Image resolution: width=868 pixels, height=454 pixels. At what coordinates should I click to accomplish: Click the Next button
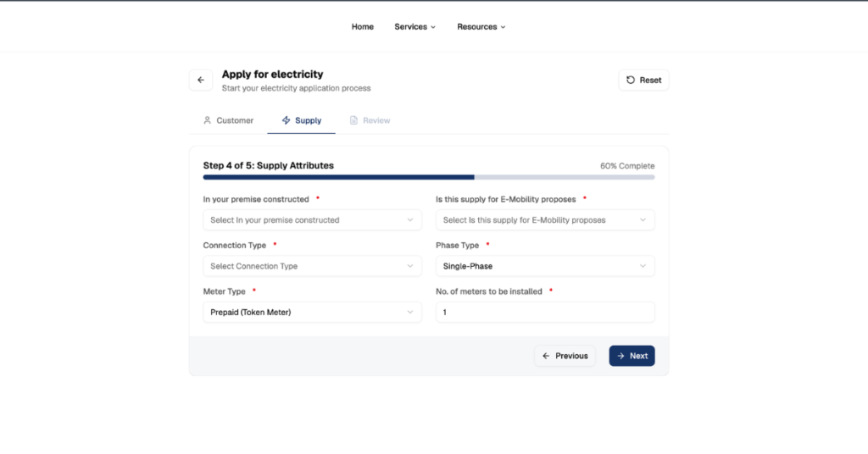[632, 356]
